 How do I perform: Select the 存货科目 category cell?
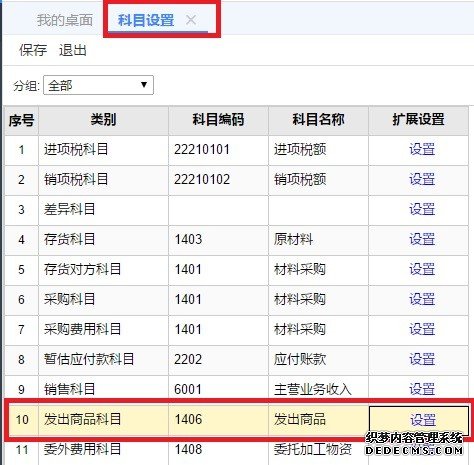(103, 240)
